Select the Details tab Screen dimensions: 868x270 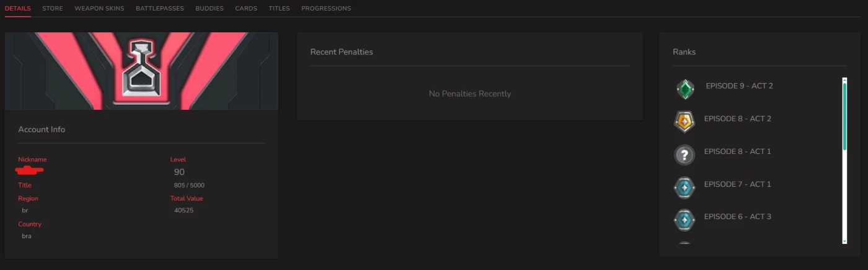pos(17,9)
